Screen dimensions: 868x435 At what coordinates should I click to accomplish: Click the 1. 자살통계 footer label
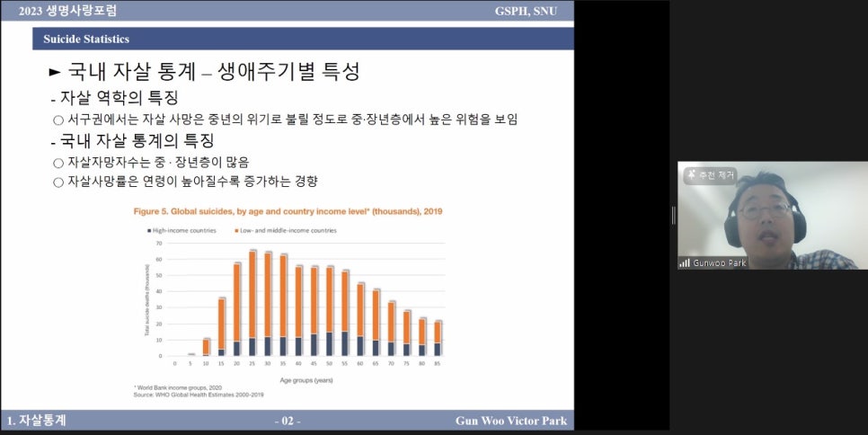(x=37, y=421)
